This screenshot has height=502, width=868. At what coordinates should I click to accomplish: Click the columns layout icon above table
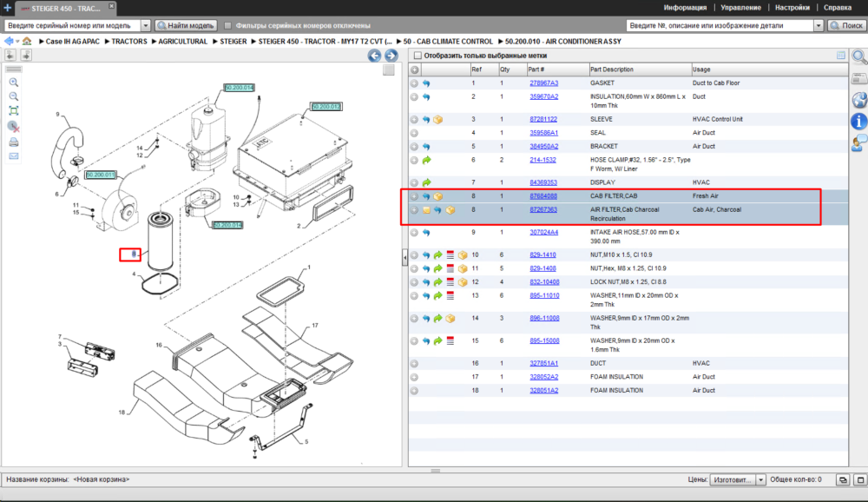[841, 56]
